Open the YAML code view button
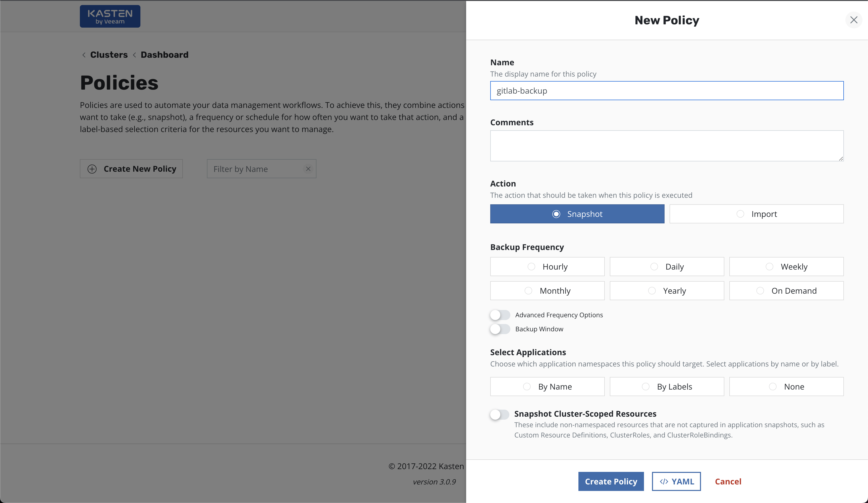 pos(676,481)
